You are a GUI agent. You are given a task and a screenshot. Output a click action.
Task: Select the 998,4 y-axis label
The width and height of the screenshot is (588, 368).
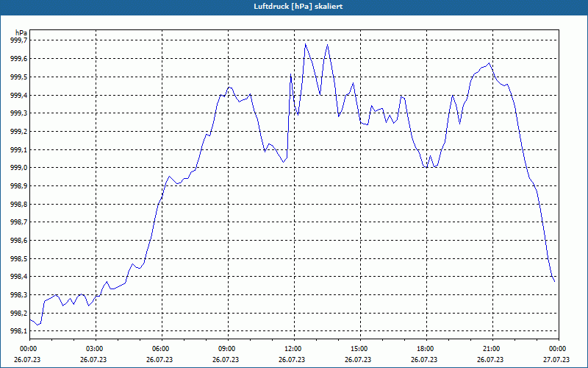pos(18,277)
